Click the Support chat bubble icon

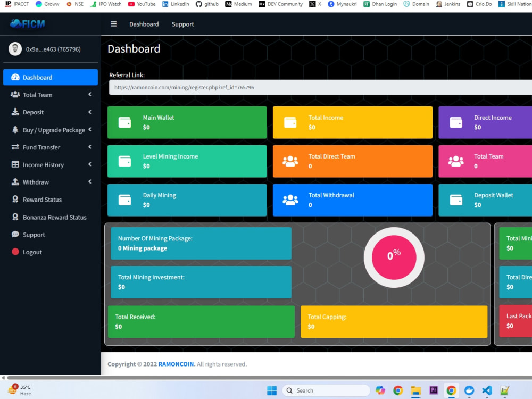[x=15, y=234]
